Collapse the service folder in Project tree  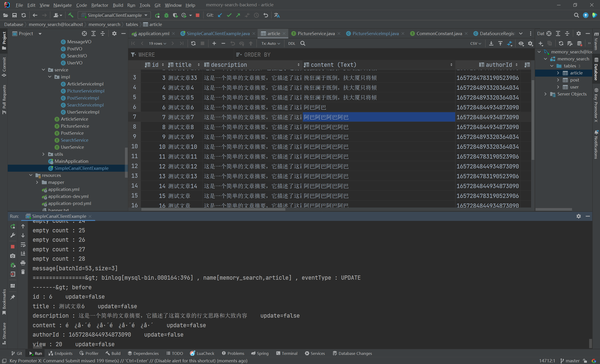coord(43,70)
